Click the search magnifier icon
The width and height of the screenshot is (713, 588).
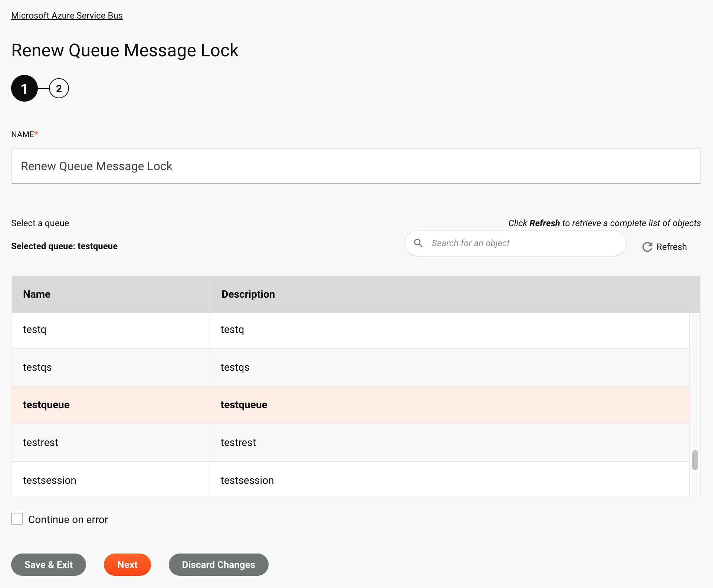click(418, 243)
